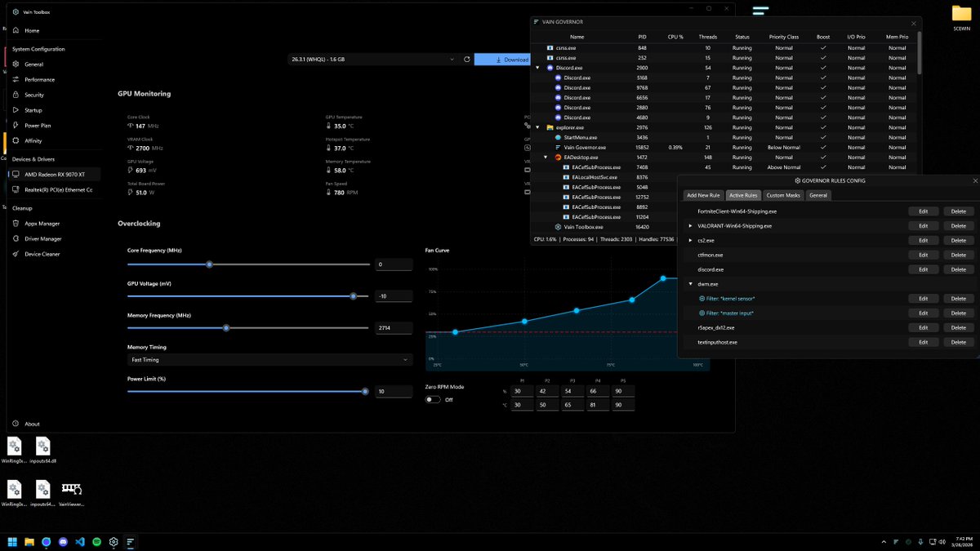Viewport: 980px width, 551px height.
Task: Open Home page via house icon
Action: tap(16, 30)
